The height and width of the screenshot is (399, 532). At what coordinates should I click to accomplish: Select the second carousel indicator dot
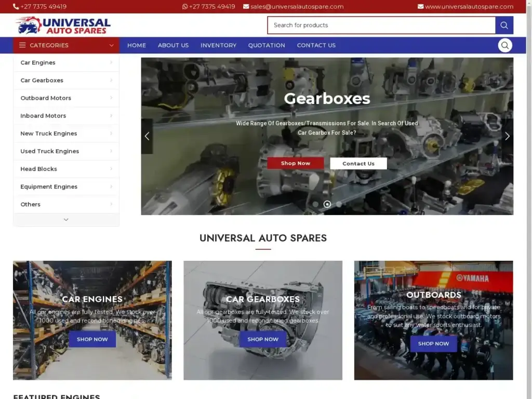(327, 204)
